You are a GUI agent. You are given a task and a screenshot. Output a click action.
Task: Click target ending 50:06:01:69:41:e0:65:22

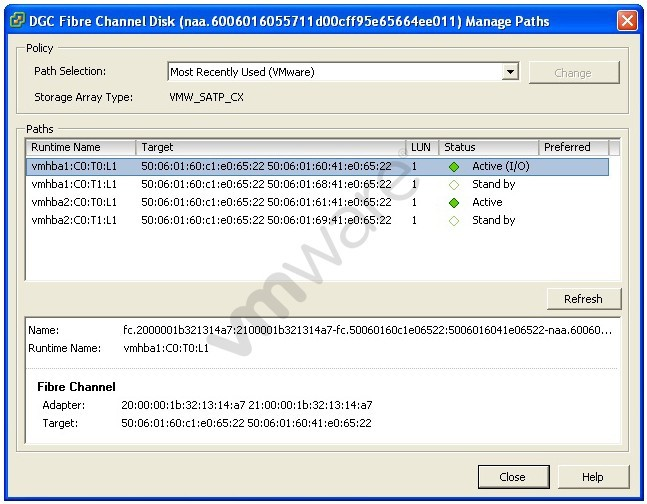[266, 220]
